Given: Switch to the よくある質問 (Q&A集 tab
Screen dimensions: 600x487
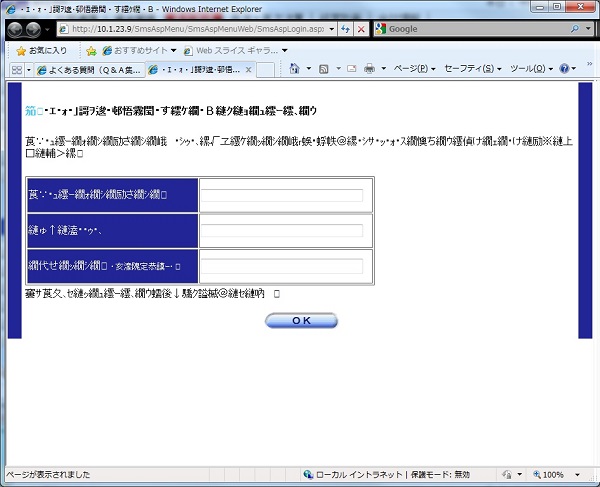Looking at the screenshot, I should (x=90, y=70).
